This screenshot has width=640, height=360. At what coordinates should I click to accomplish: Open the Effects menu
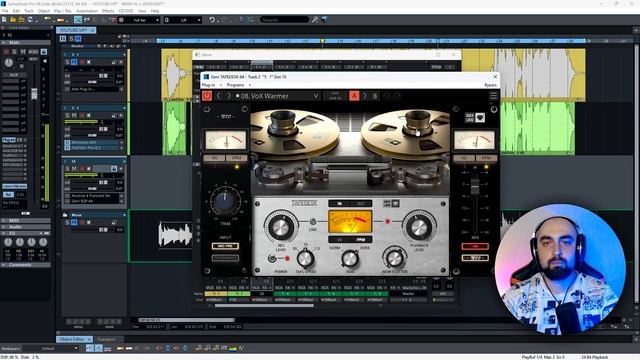108,11
